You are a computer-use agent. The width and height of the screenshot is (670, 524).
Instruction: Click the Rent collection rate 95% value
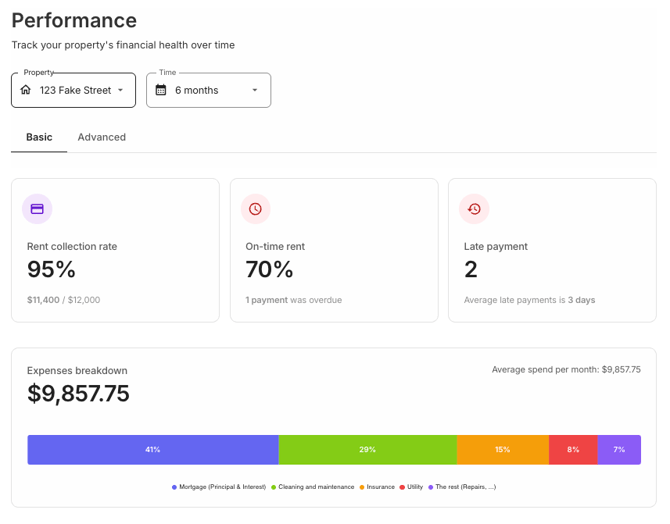(x=51, y=269)
